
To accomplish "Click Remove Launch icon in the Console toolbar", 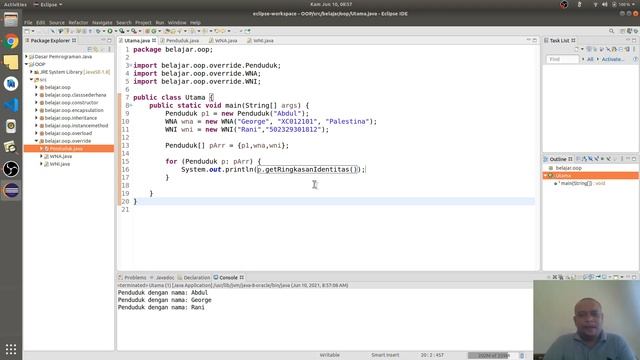I will click(555, 277).
